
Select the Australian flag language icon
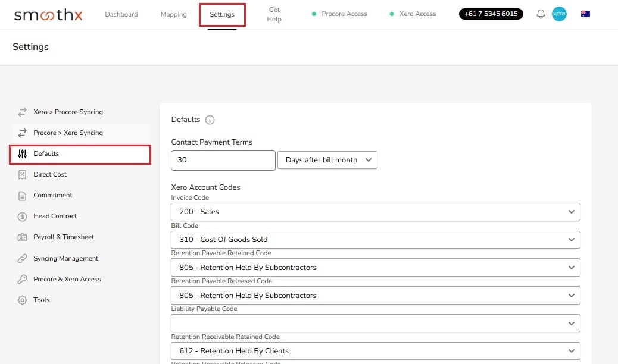tap(585, 13)
